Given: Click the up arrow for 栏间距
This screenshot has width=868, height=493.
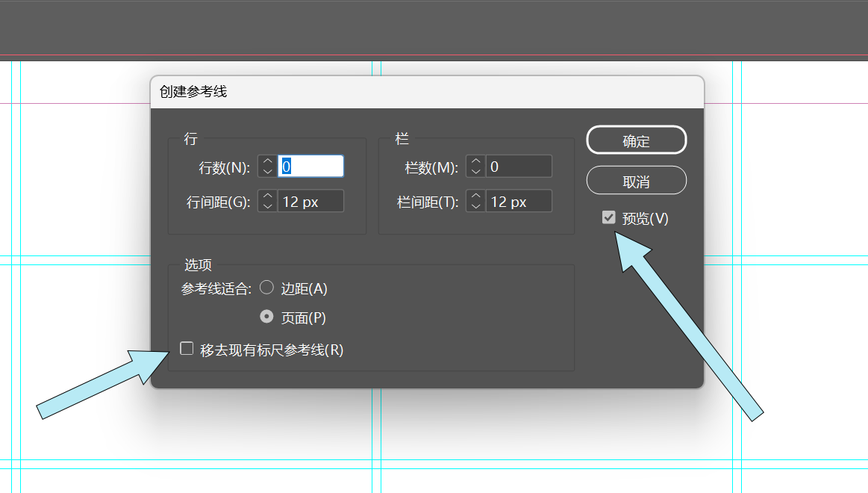Looking at the screenshot, I should 475,196.
